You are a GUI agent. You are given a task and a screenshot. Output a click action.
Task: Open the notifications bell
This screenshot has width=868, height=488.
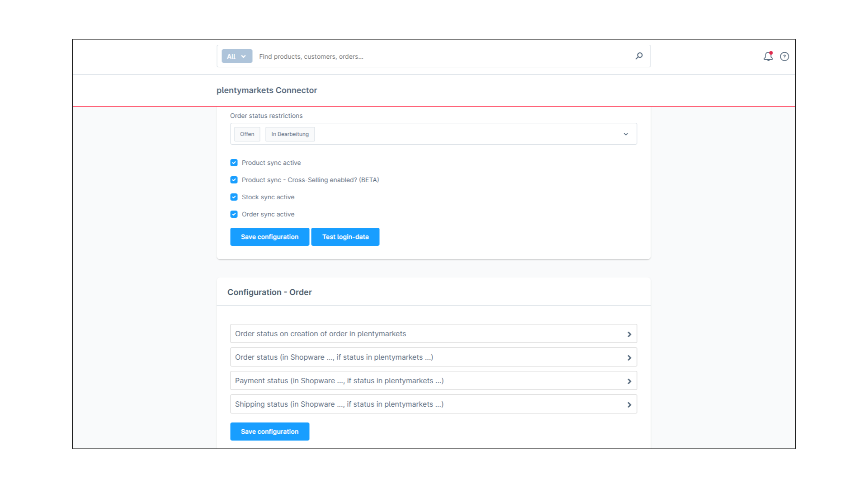[x=768, y=56]
